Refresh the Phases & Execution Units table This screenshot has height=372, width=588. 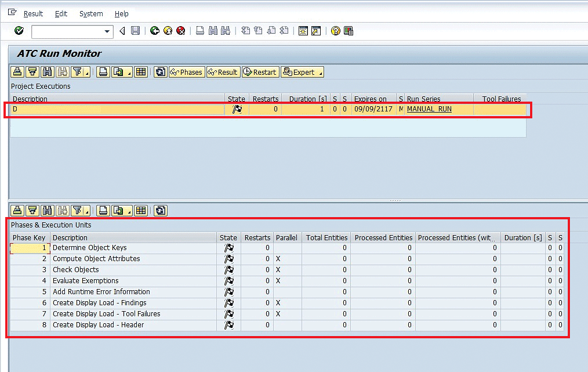point(160,210)
